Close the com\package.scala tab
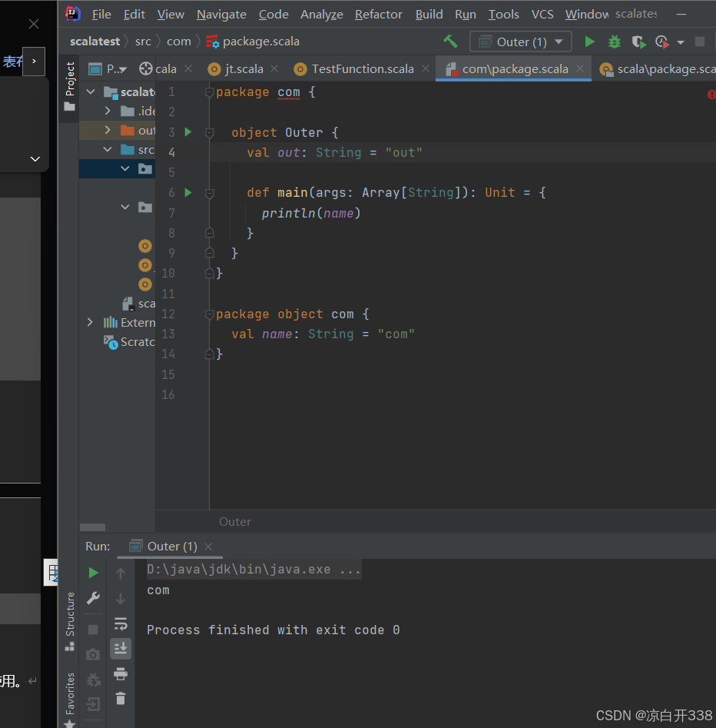Viewport: 716px width, 728px height. (580, 68)
